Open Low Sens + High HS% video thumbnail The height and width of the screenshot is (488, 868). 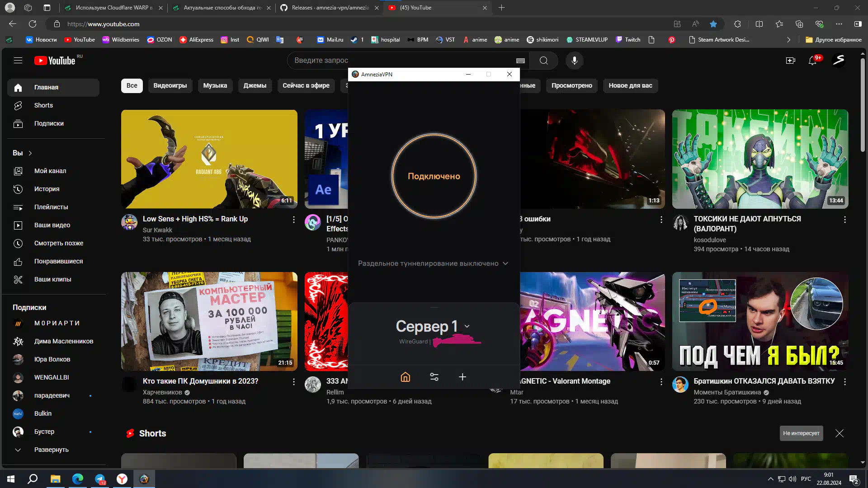point(209,159)
